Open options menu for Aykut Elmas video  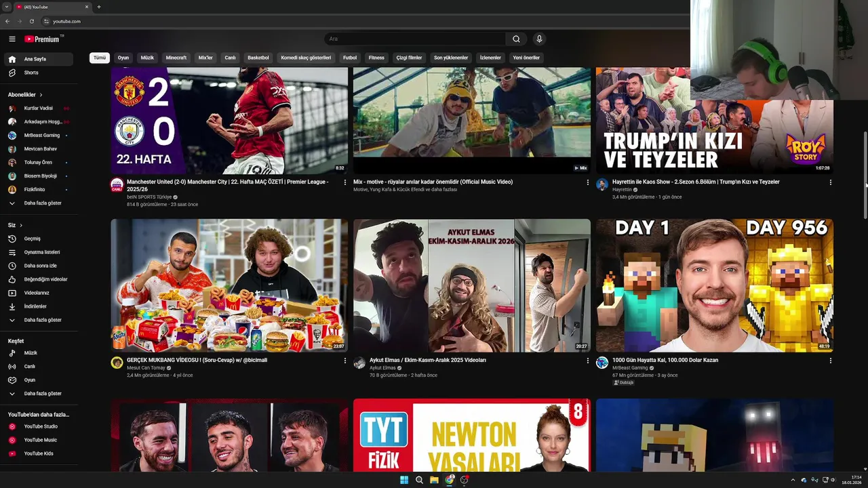[x=587, y=361]
